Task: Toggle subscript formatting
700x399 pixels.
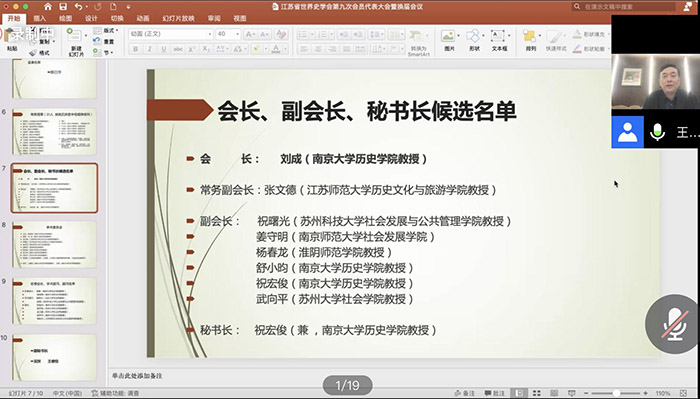Action: coord(205,49)
